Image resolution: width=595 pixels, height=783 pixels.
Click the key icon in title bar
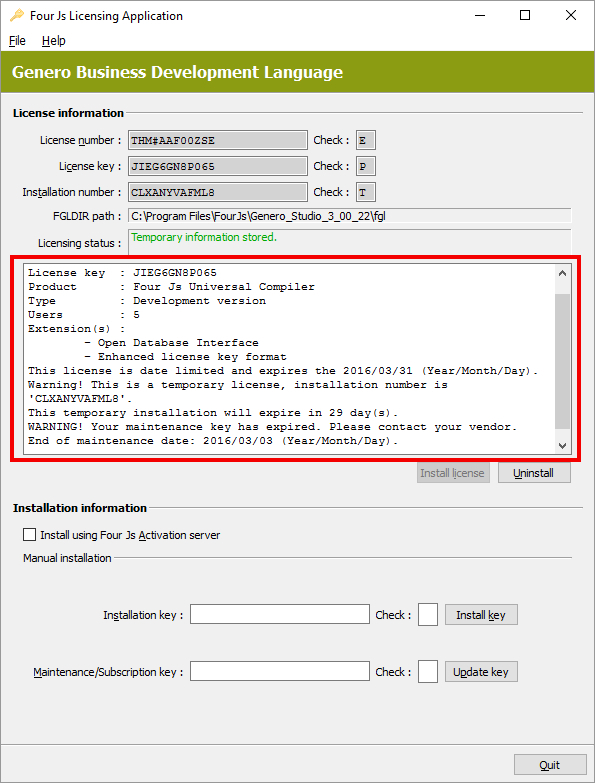tap(16, 15)
